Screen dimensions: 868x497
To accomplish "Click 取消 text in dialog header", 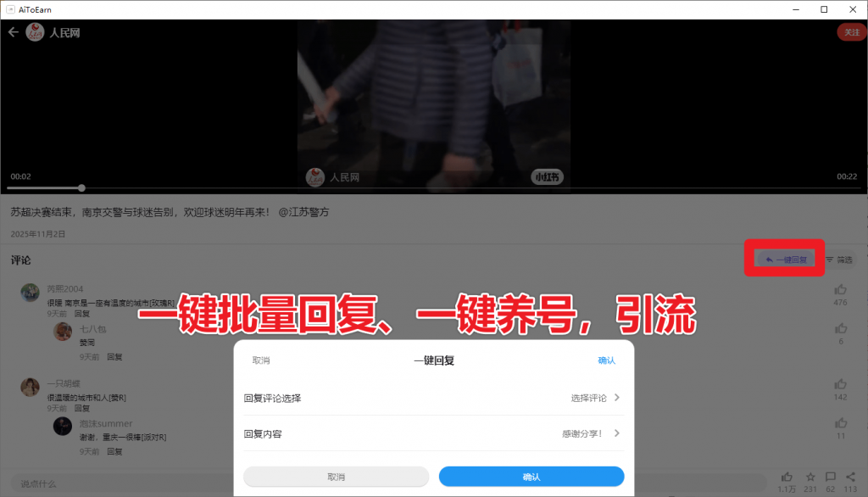I will (261, 360).
